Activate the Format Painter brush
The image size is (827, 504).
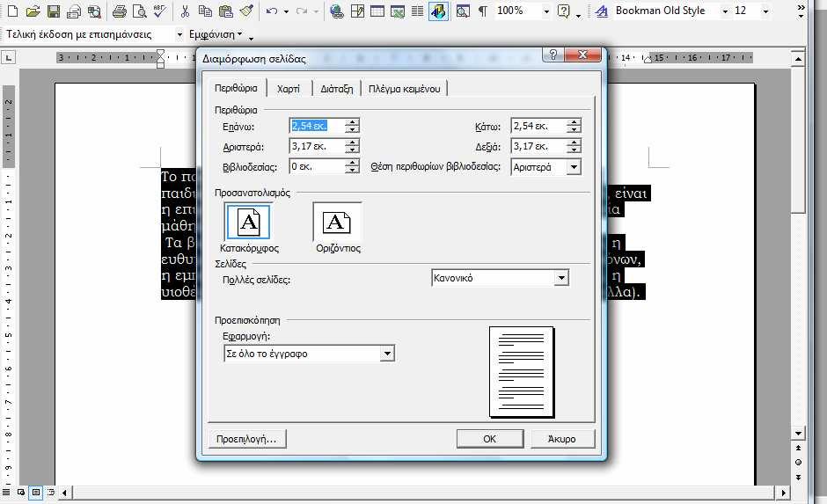point(246,11)
